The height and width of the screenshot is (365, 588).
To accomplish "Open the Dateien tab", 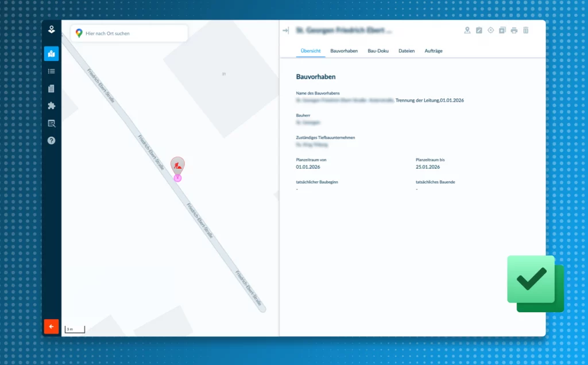I will (x=407, y=51).
